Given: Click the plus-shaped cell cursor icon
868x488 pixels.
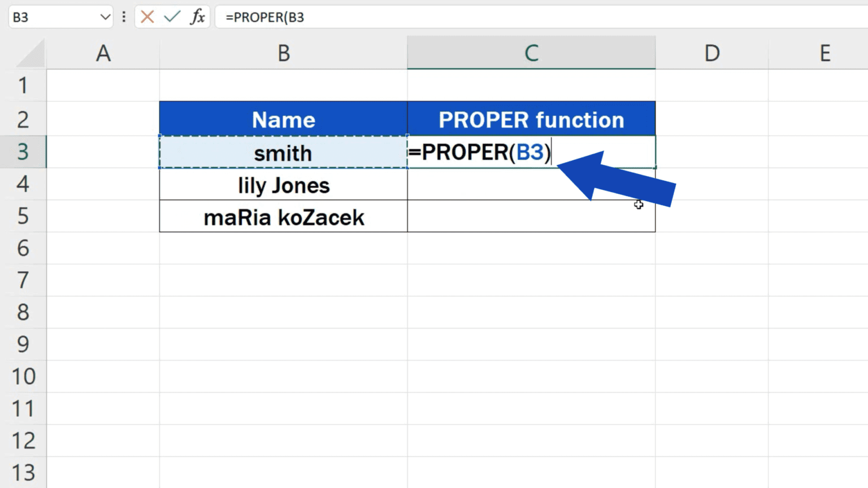Looking at the screenshot, I should click(x=638, y=205).
